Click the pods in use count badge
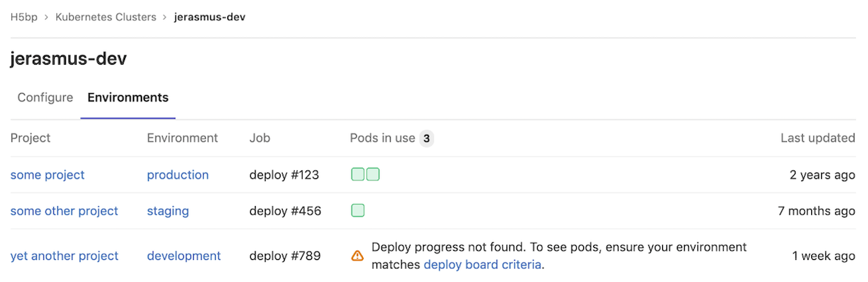The image size is (868, 282). 426,139
